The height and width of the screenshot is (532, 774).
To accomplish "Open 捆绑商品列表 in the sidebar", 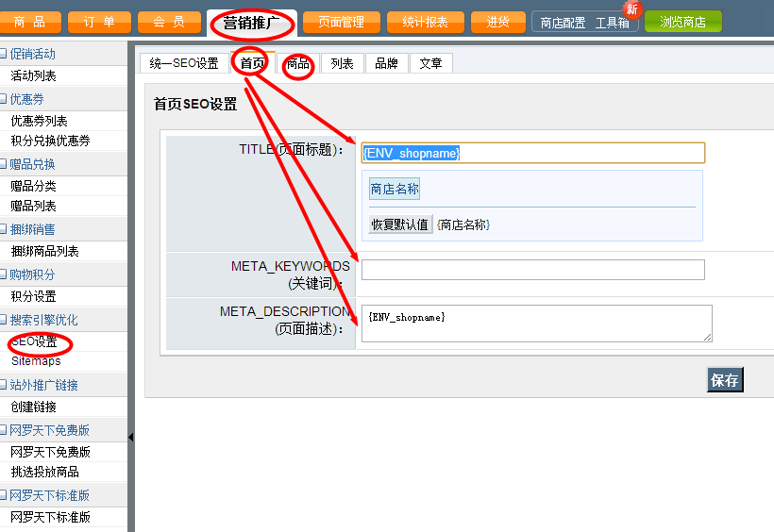I will click(45, 251).
